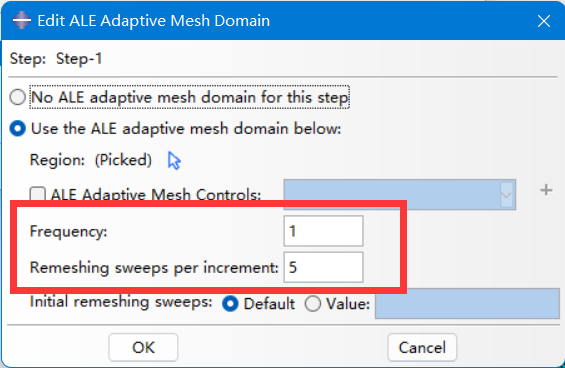Open the ALE Adaptive Mesh Controls dropdown list
The image size is (565, 368).
(x=400, y=195)
